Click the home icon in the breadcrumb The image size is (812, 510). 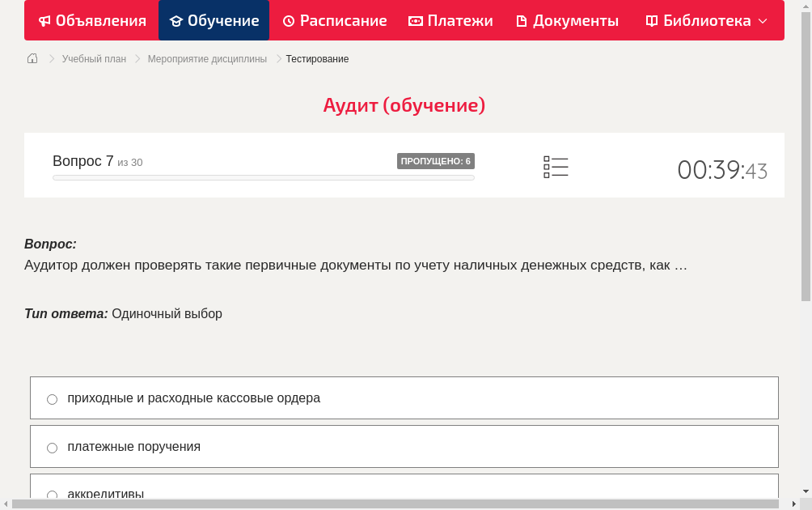coord(32,58)
